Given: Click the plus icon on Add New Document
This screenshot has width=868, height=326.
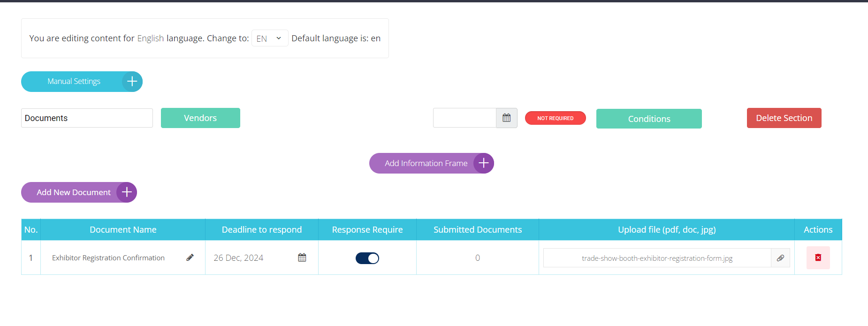Looking at the screenshot, I should tap(127, 192).
